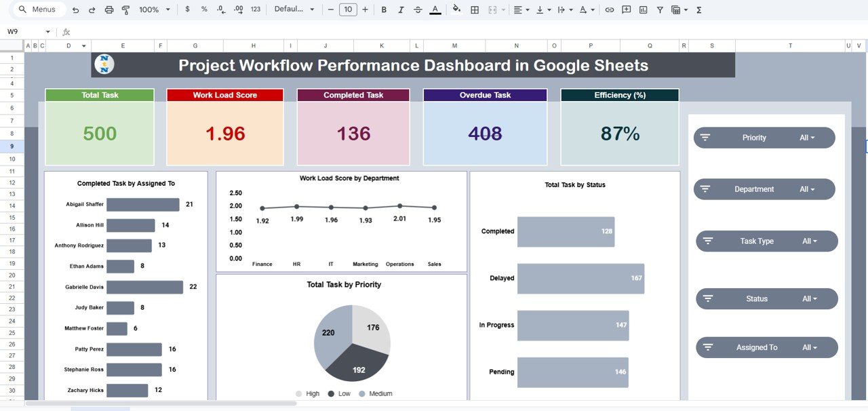868x411 pixels.
Task: Print the spreadsheet
Action: pyautogui.click(x=108, y=9)
